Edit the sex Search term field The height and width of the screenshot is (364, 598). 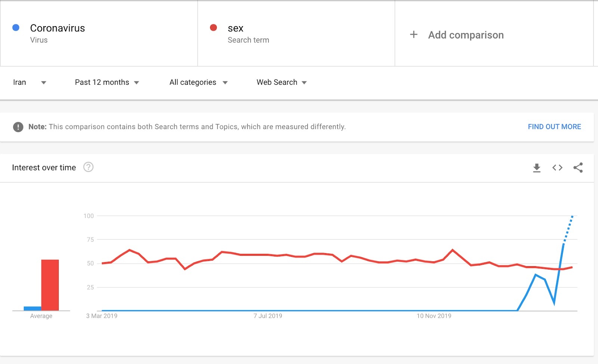[x=248, y=34]
